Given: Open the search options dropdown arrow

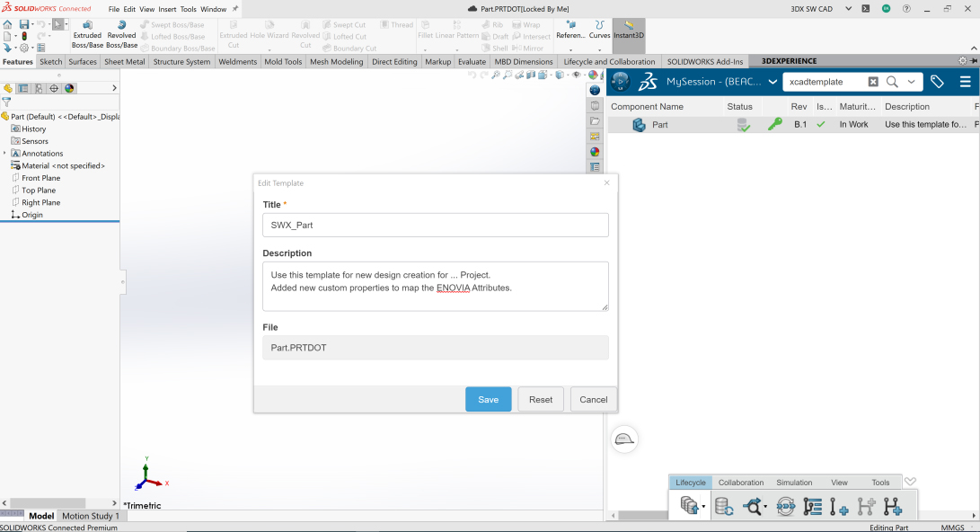Looking at the screenshot, I should 911,82.
